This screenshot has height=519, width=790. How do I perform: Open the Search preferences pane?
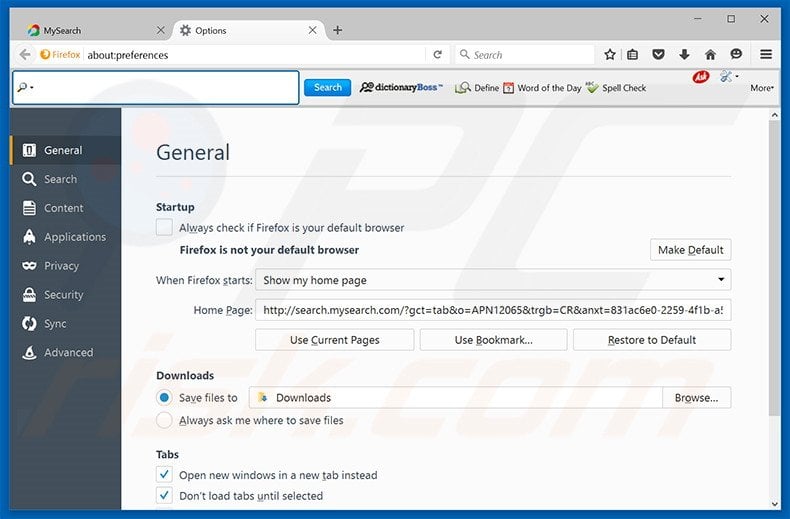(x=65, y=179)
